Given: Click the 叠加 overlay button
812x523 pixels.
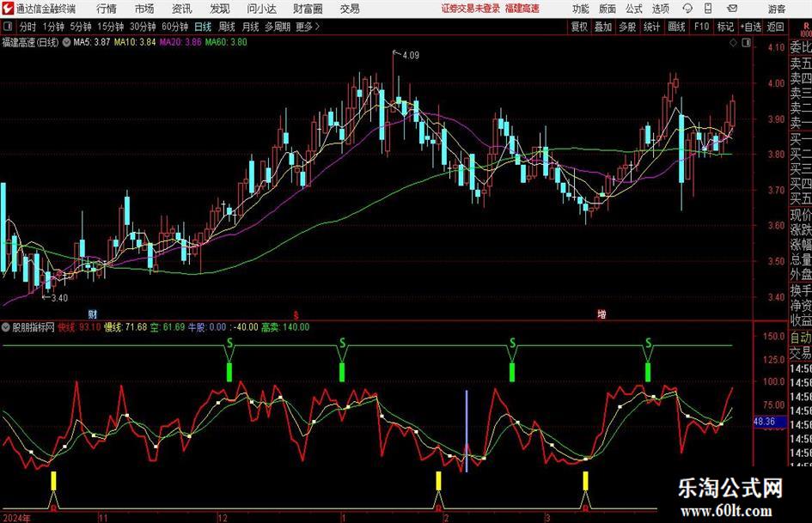Looking at the screenshot, I should [x=603, y=27].
